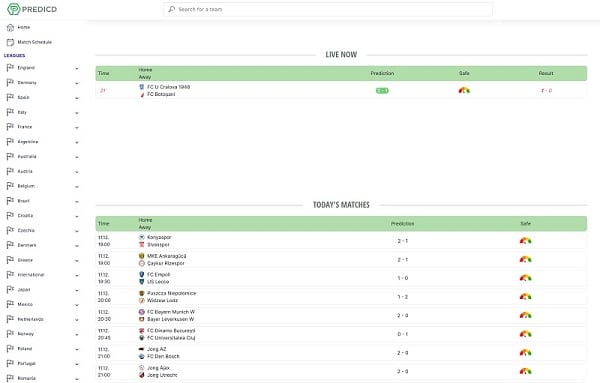Click the Puszcza Niepolomice crest icon
This screenshot has height=383, width=600.
pyautogui.click(x=142, y=293)
